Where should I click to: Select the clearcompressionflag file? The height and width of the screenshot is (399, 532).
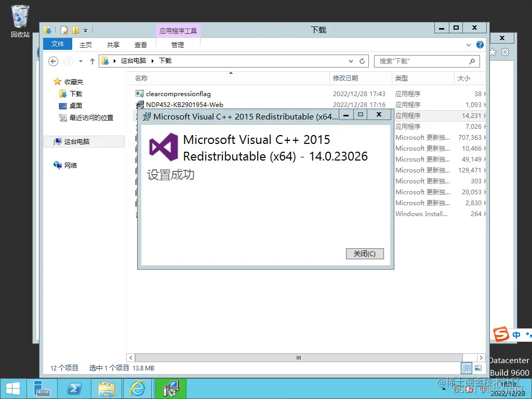click(178, 94)
